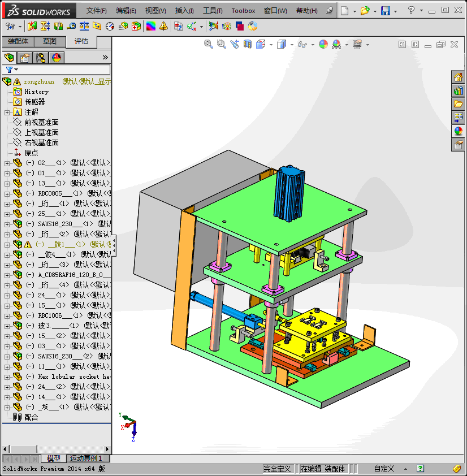Click the Compare Documents icon
The height and width of the screenshot is (476, 467).
pos(179,27)
